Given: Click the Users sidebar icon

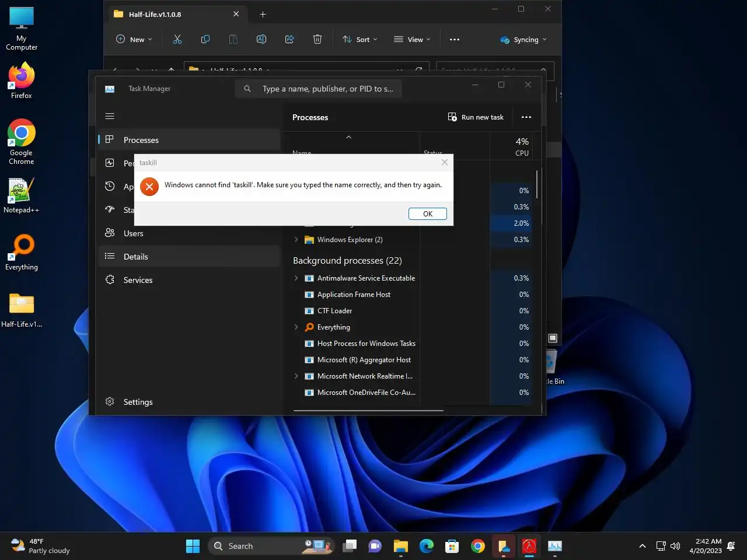Looking at the screenshot, I should (x=110, y=233).
